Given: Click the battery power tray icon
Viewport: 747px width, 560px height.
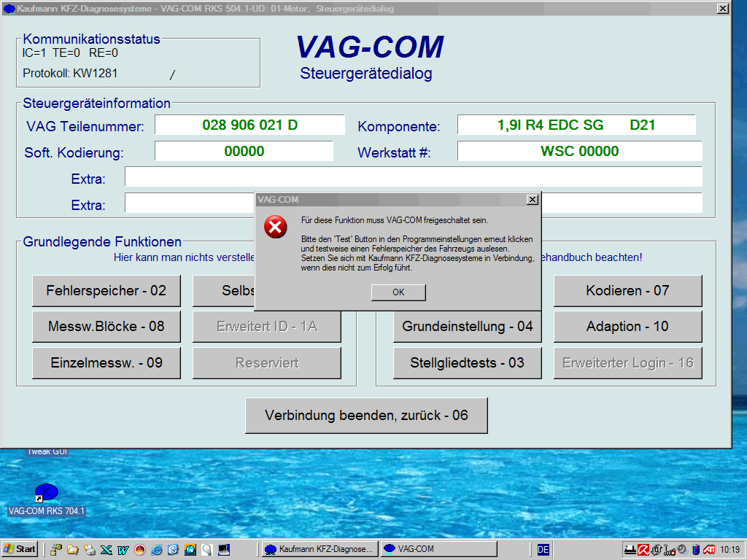Looking at the screenshot, I should [x=695, y=550].
